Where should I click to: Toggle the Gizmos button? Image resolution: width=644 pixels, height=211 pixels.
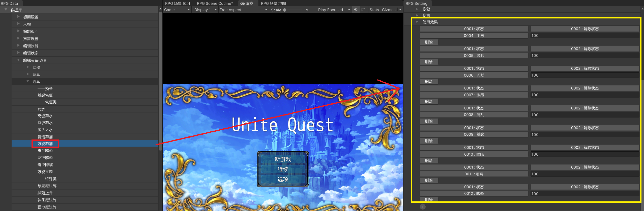tap(389, 10)
